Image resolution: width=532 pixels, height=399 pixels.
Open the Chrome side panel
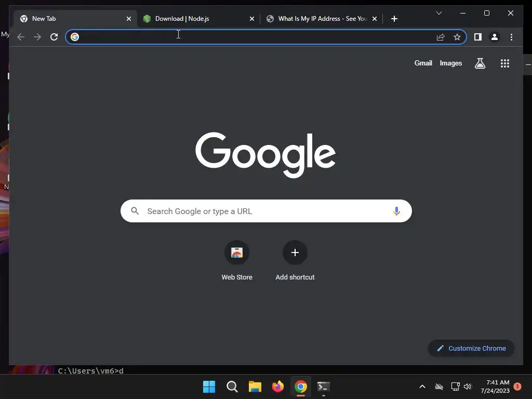pyautogui.click(x=478, y=37)
